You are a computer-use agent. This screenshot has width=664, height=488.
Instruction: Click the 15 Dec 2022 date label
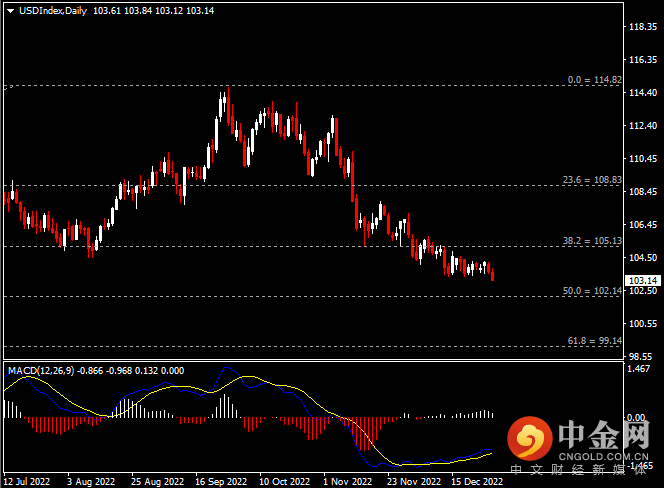click(474, 480)
